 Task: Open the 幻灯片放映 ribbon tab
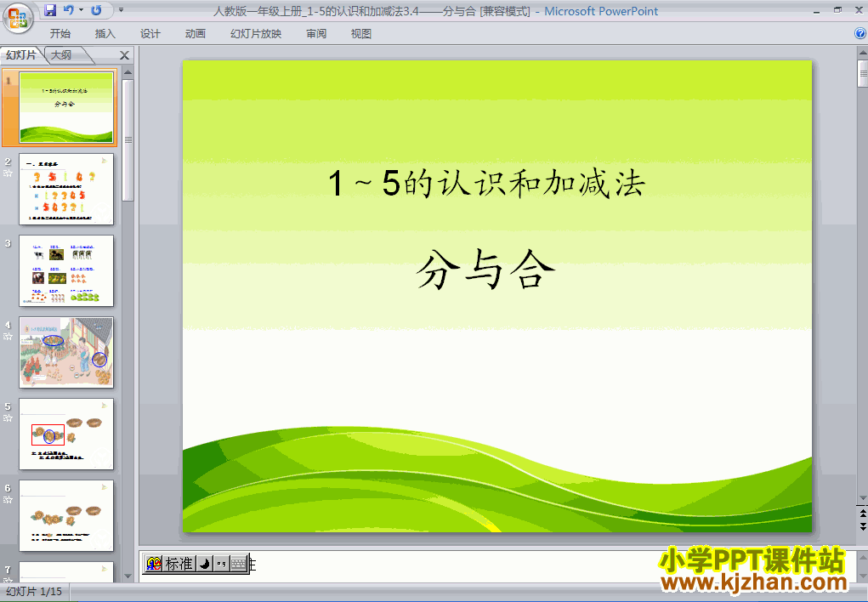[x=256, y=34]
